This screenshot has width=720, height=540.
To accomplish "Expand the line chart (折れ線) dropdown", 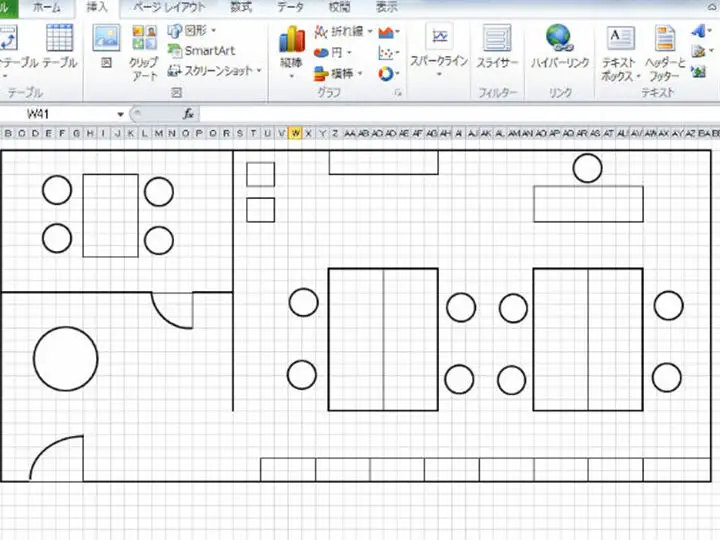I will tap(345, 32).
